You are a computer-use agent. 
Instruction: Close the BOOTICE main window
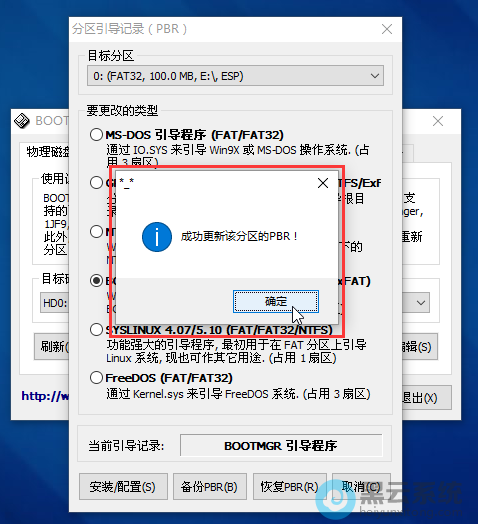coord(438,121)
